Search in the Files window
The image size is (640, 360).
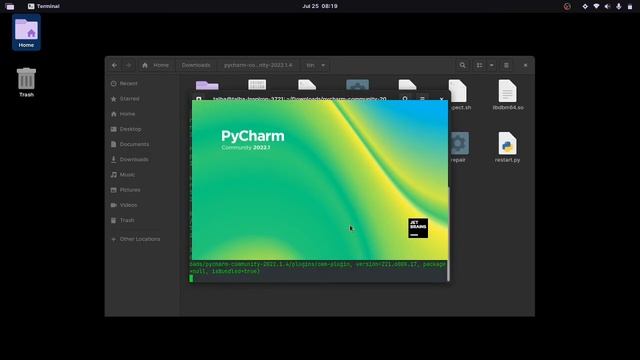point(462,65)
